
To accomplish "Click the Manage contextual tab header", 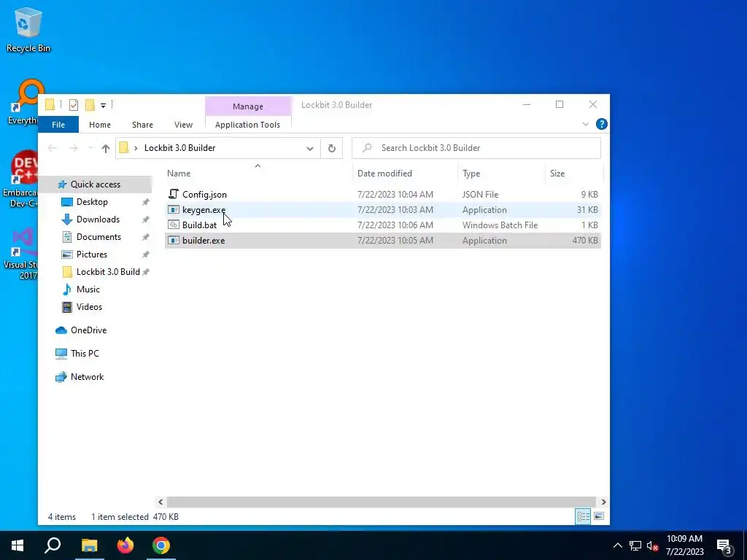I will click(x=248, y=106).
